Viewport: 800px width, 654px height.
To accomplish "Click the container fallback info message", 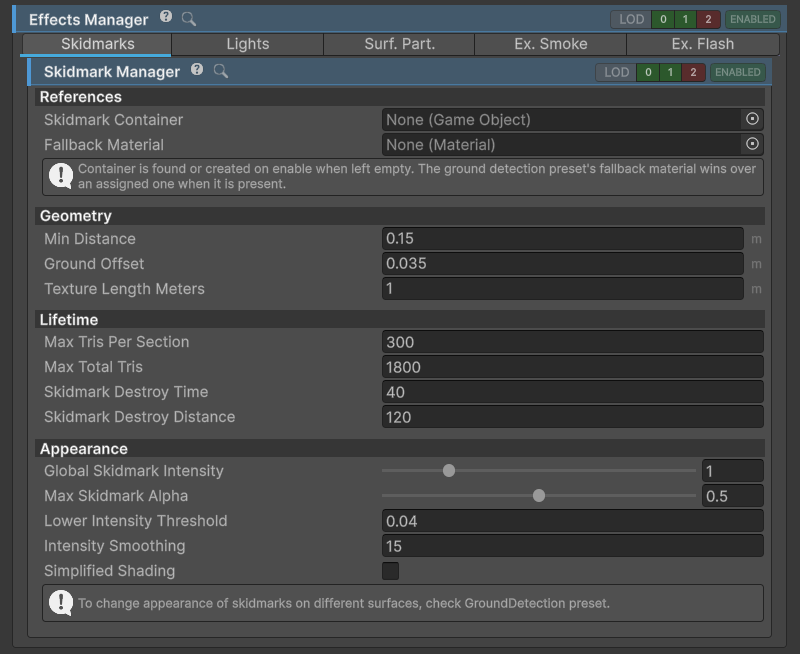I will [x=403, y=177].
